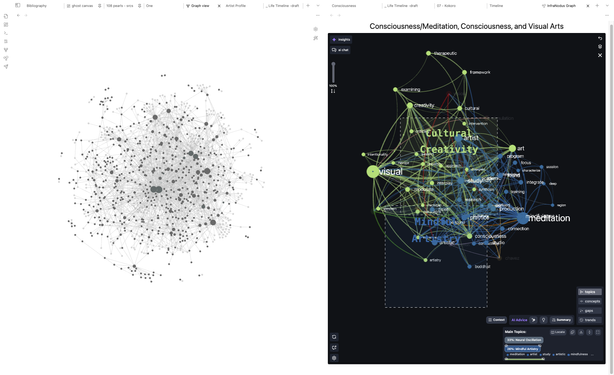614x375 pixels.
Task: Click the refresh icon at InfraNodus bottom left
Action: point(334,337)
